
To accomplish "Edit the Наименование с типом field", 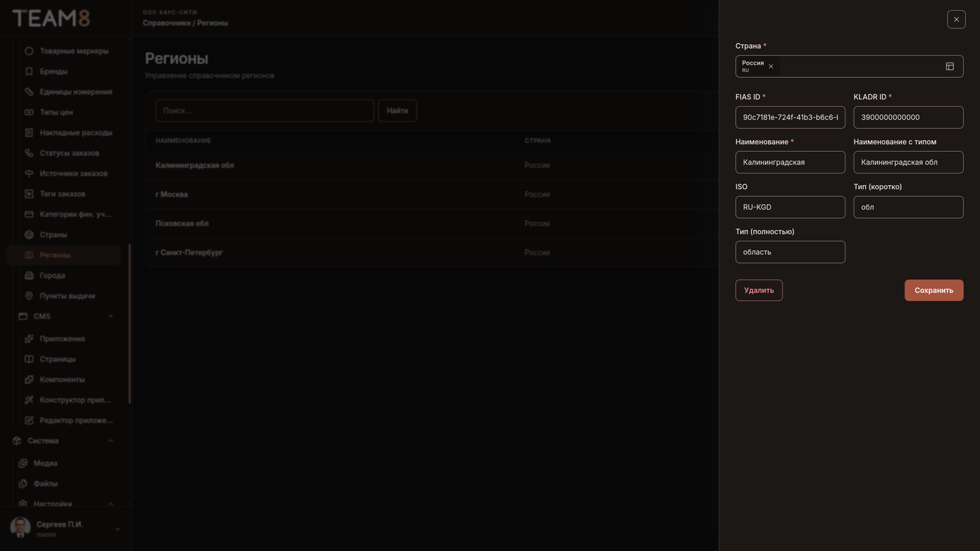I will (909, 162).
